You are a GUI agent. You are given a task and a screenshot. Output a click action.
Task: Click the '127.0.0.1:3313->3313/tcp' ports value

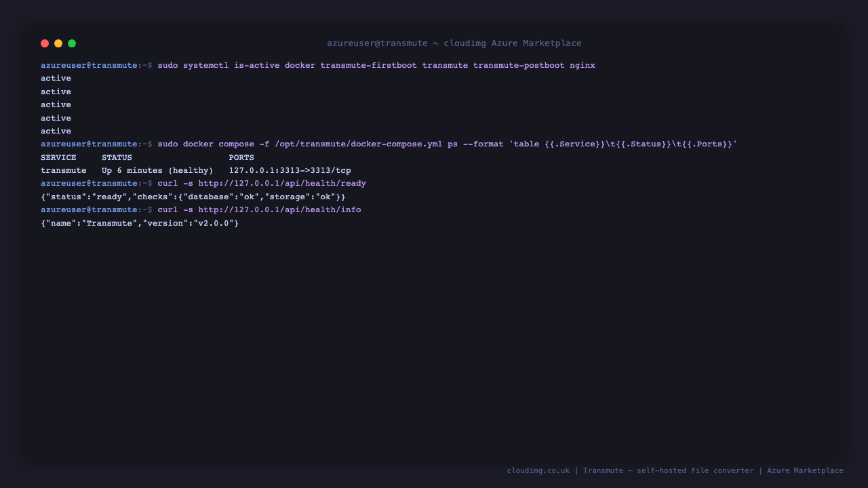tap(290, 171)
